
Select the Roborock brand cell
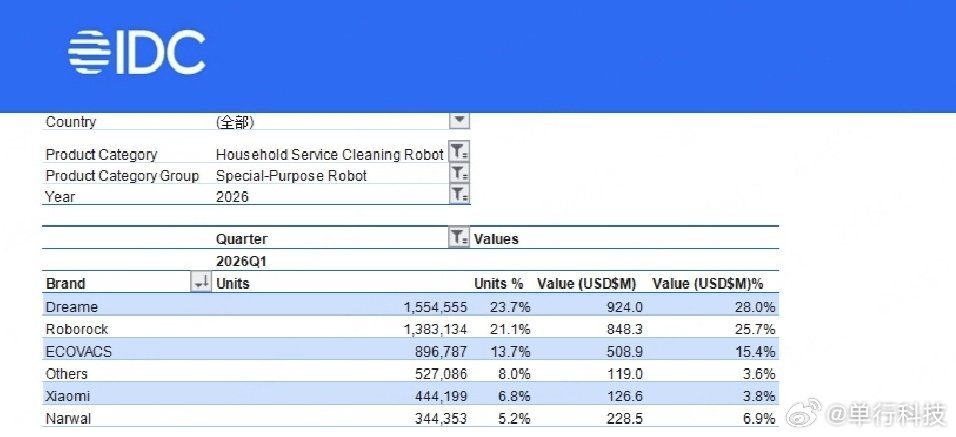[x=77, y=329]
